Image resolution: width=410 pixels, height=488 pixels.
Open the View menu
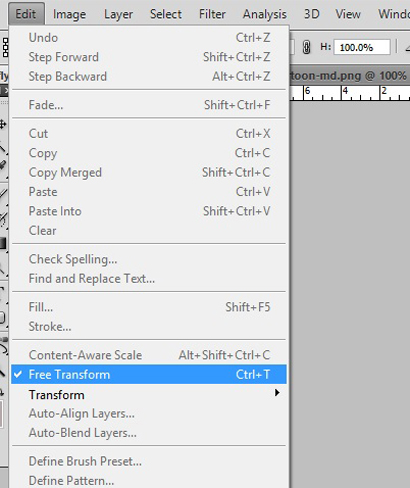tap(348, 14)
